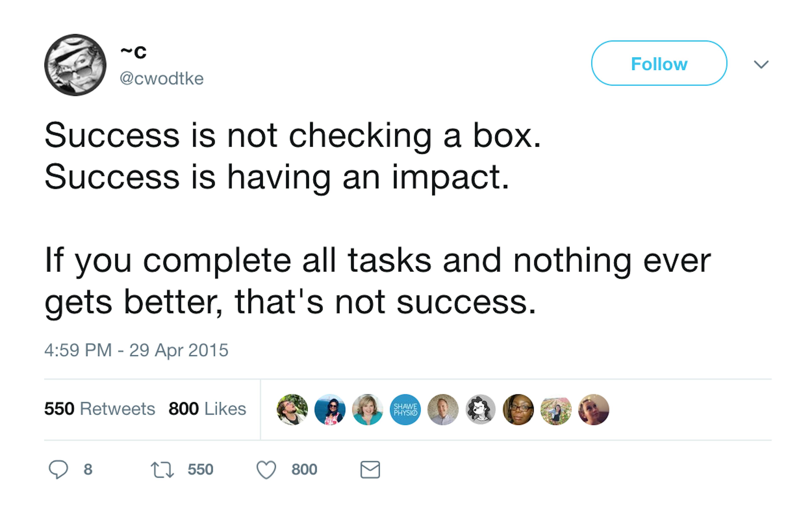Like the tweet with the heart icon
The width and height of the screenshot is (812, 515).
266,470
